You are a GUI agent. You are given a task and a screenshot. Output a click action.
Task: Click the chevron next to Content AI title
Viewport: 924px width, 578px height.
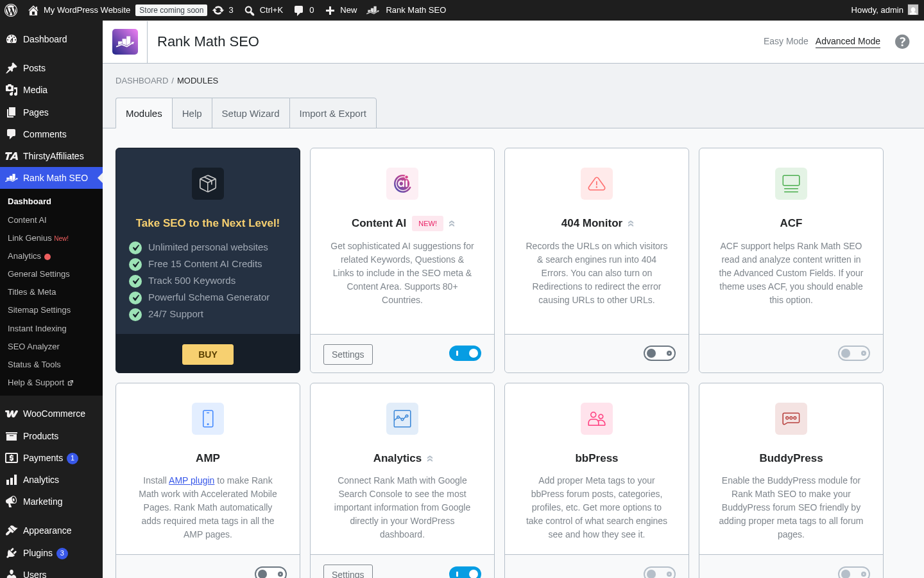[x=452, y=223]
